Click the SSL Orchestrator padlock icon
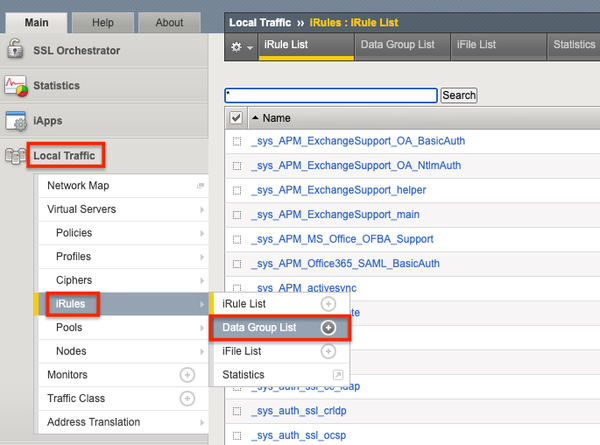The image size is (600, 445). click(16, 51)
